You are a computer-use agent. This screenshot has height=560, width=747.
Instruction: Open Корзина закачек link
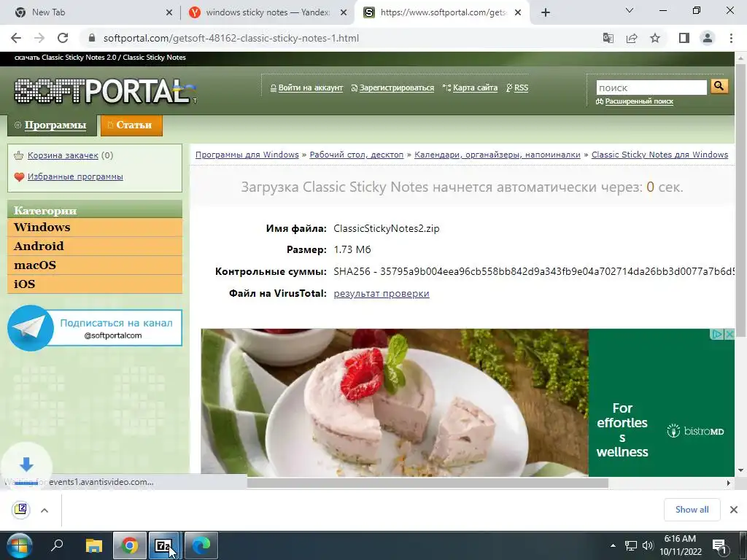pos(63,155)
